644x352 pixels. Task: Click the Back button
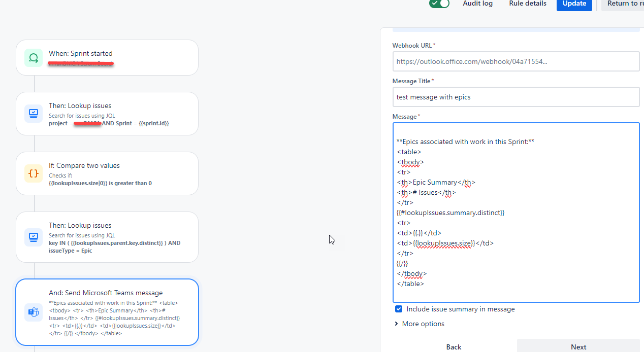tap(454, 346)
